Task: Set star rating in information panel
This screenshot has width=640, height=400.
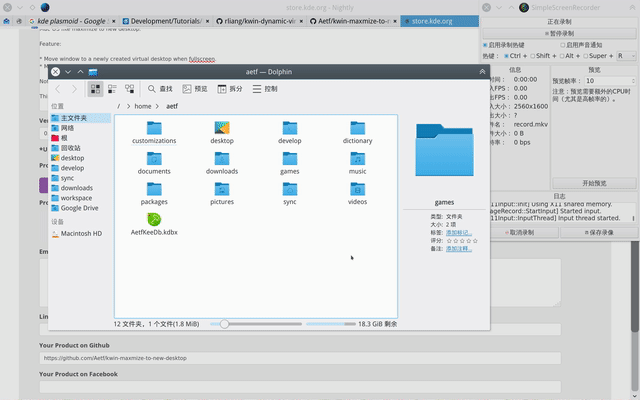Action: point(462,241)
